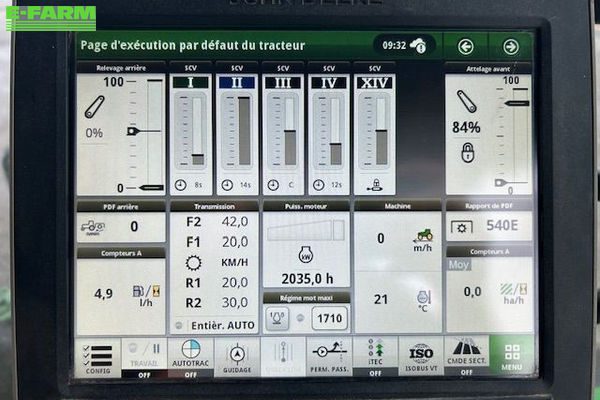The height and width of the screenshot is (400, 600).
Task: Adjust rear hitch position slider marker
Action: (x=132, y=131)
